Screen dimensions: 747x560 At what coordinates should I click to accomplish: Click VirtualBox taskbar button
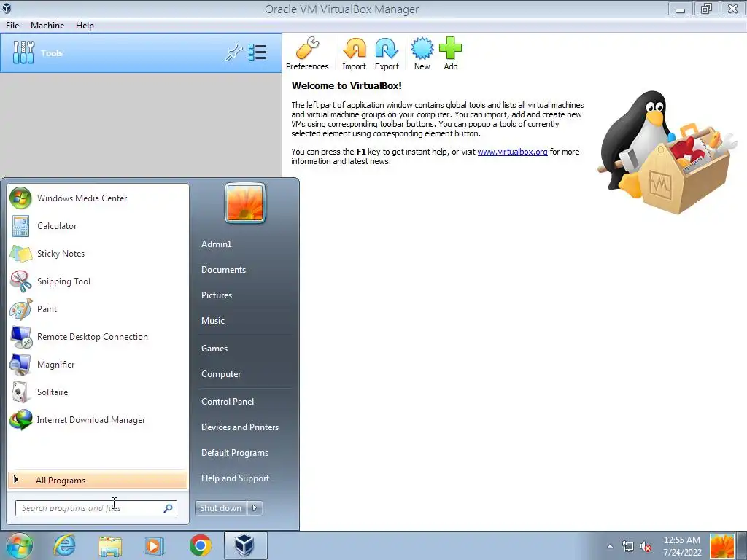click(x=245, y=545)
